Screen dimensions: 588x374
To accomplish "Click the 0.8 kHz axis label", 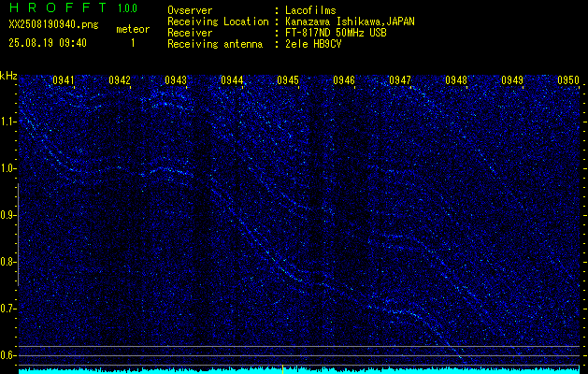I will (x=8, y=262).
